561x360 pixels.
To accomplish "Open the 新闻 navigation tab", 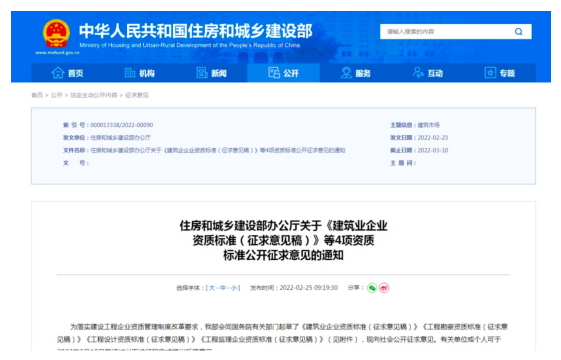I will 211,73.
